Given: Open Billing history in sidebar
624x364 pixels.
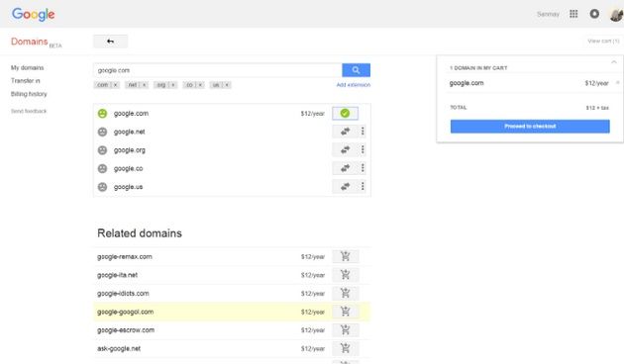Looking at the screenshot, I should click(29, 94).
